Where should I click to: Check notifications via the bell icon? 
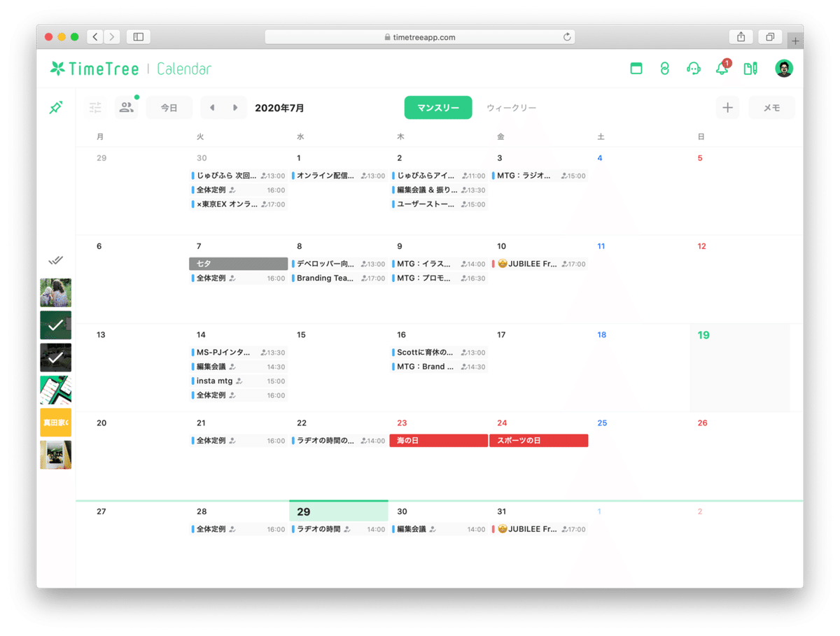pyautogui.click(x=721, y=68)
